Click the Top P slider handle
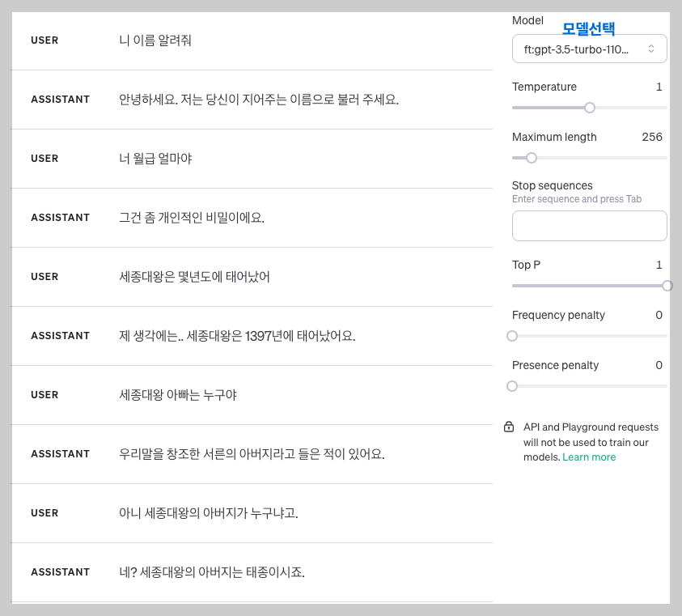The width and height of the screenshot is (682, 616). (x=667, y=286)
